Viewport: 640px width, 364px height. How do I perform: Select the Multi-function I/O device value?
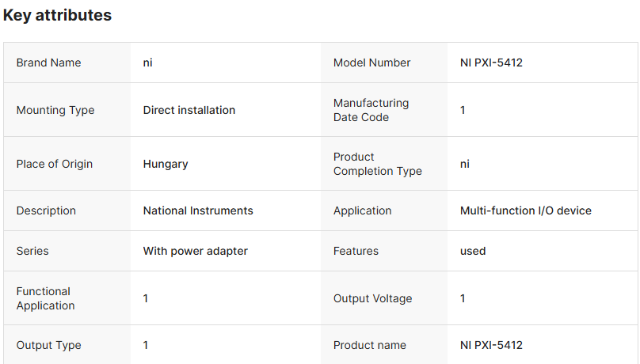click(x=525, y=210)
